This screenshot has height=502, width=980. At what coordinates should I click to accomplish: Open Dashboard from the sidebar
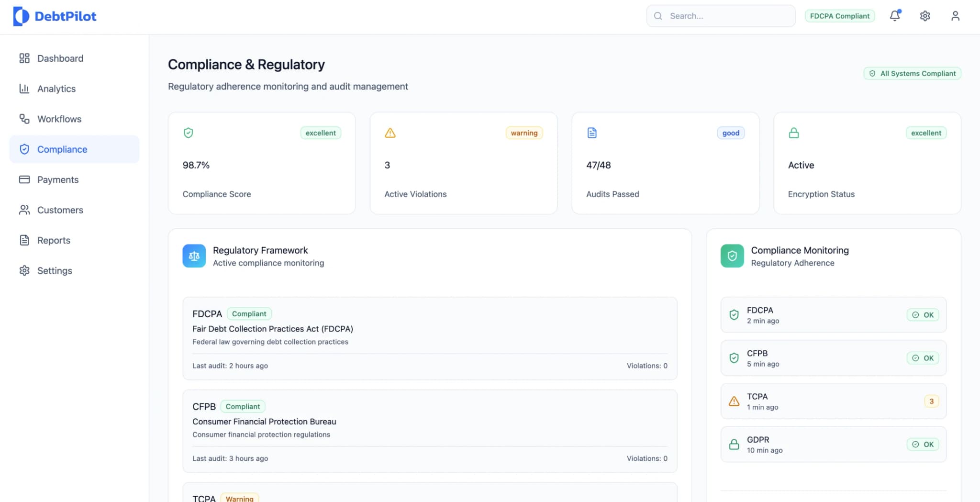(60, 58)
